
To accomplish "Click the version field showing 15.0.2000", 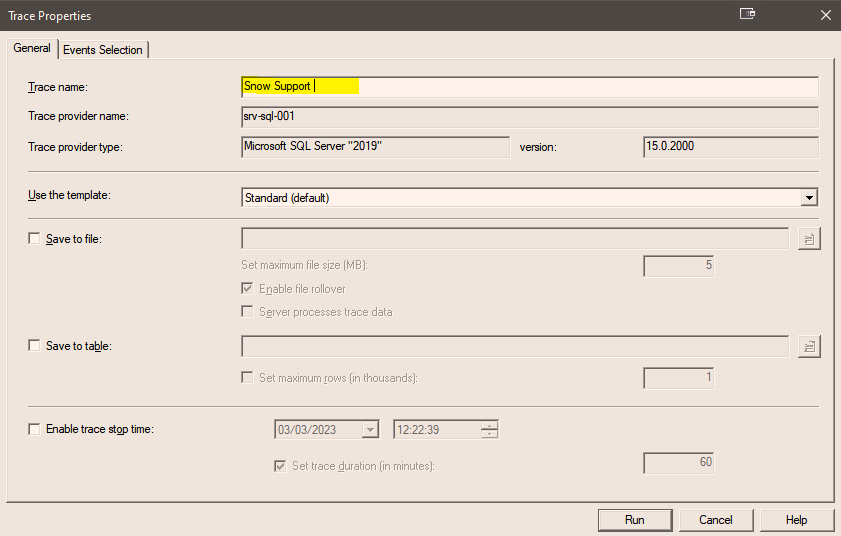I will point(731,146).
